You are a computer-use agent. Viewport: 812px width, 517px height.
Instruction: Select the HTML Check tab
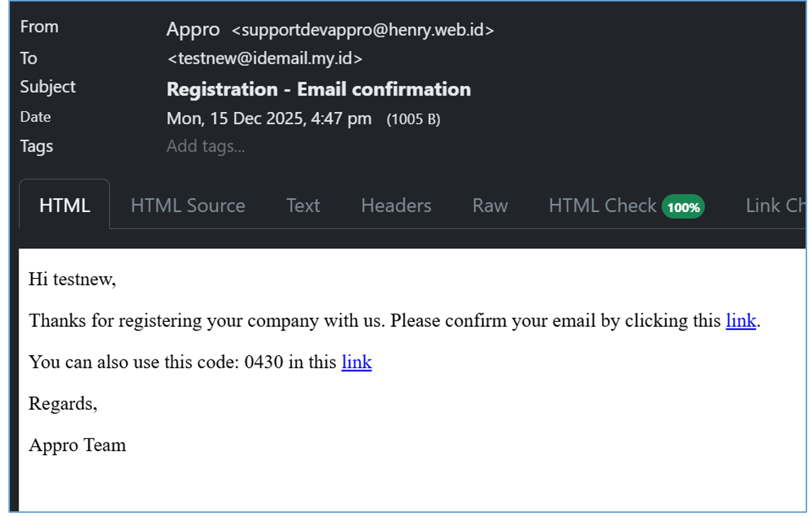pyautogui.click(x=602, y=206)
